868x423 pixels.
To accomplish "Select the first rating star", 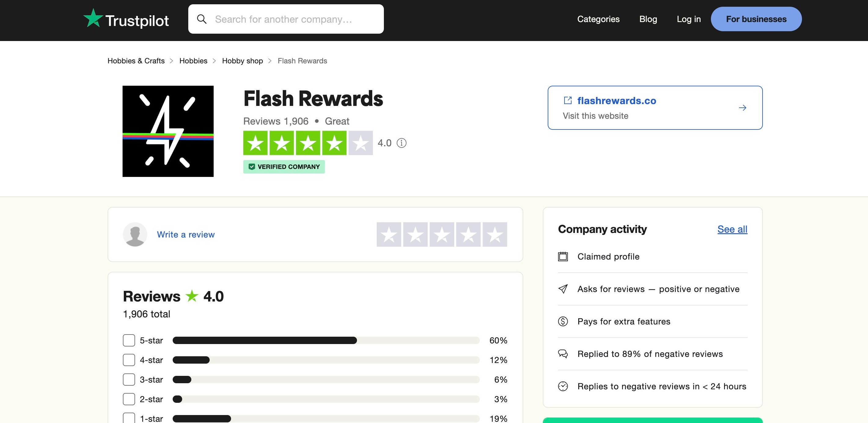I will pos(389,234).
